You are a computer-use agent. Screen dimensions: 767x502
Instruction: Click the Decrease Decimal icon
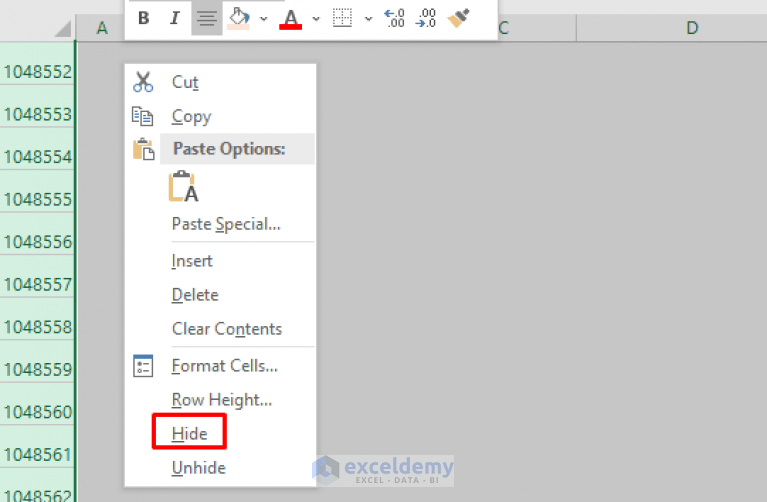(x=426, y=18)
